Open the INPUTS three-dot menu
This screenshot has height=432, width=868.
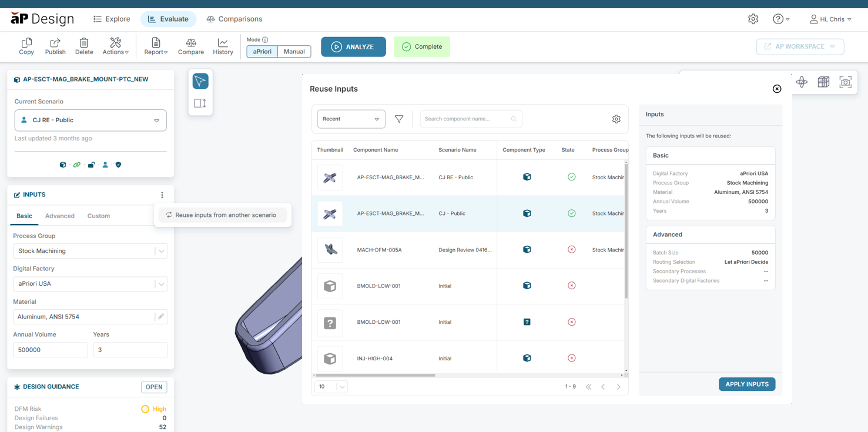(x=162, y=195)
